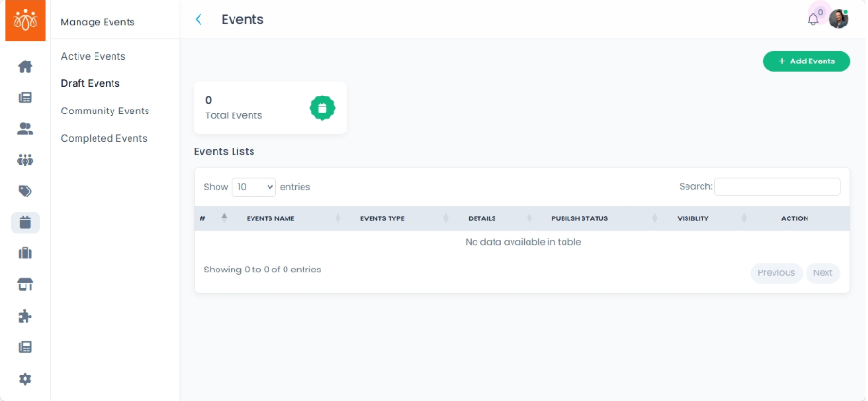Open the three-person group icon in sidebar

pyautogui.click(x=26, y=160)
